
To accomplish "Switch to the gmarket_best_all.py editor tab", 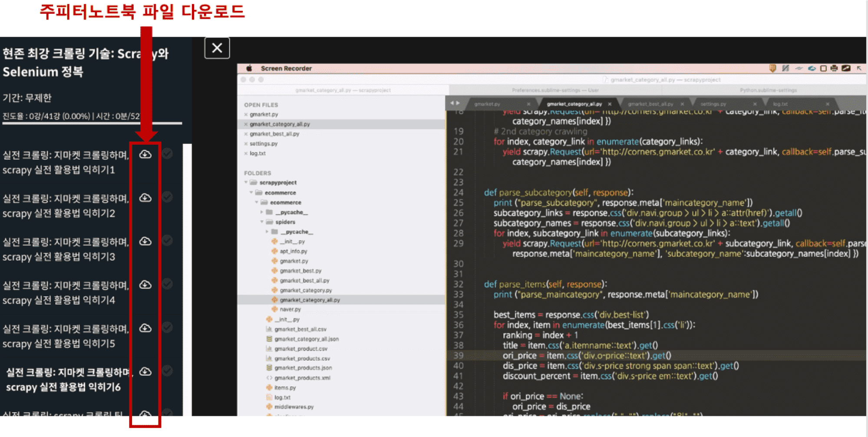I will [650, 104].
